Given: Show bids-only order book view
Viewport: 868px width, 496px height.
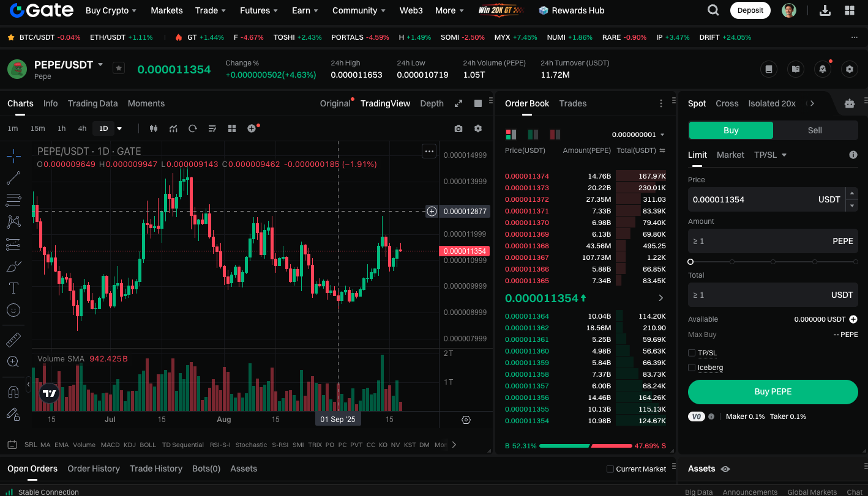Looking at the screenshot, I should click(x=533, y=134).
